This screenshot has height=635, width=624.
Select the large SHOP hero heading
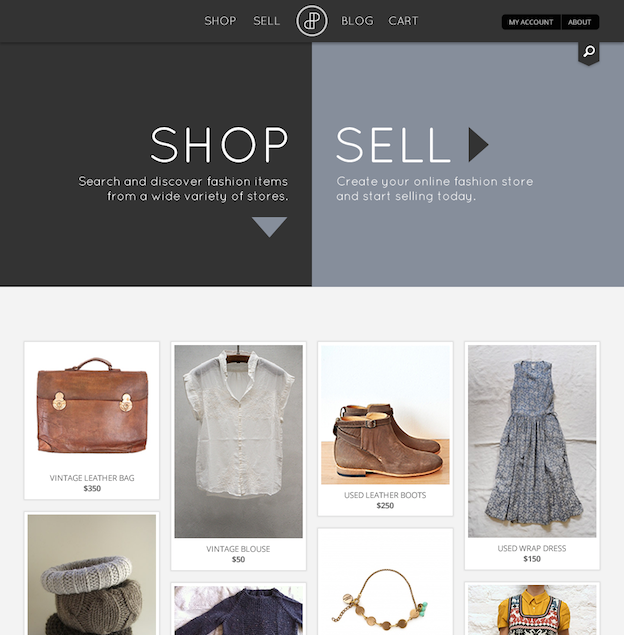(x=219, y=145)
